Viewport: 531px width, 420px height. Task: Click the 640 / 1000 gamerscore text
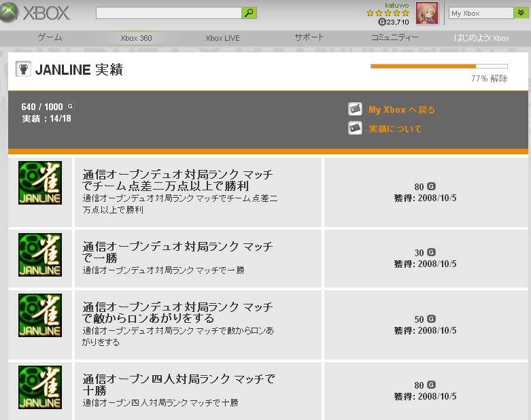pyautogui.click(x=42, y=107)
